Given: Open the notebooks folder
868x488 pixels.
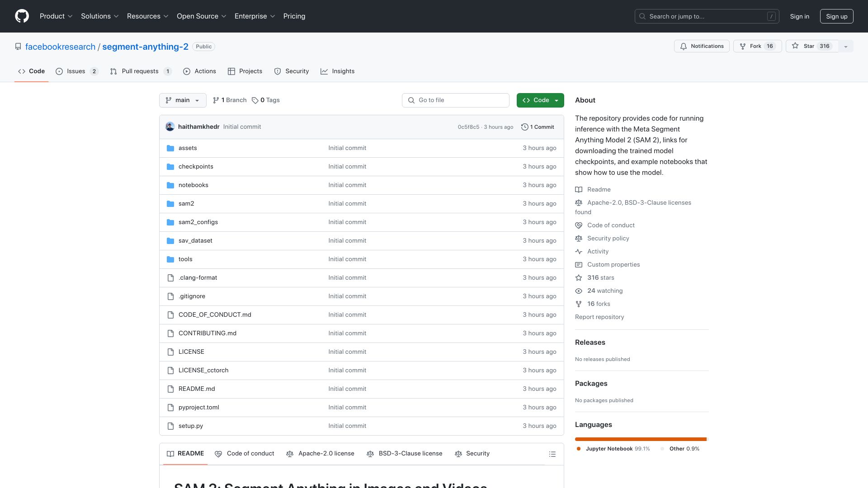Looking at the screenshot, I should pos(193,185).
